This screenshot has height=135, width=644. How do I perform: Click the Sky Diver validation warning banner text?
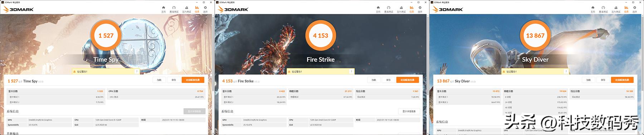[512, 71]
